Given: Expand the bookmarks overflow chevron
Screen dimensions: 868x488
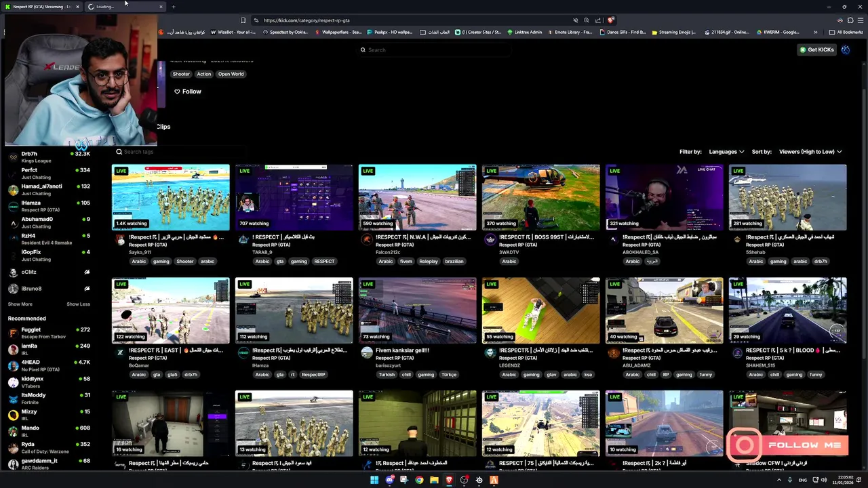Looking at the screenshot, I should coord(815,32).
